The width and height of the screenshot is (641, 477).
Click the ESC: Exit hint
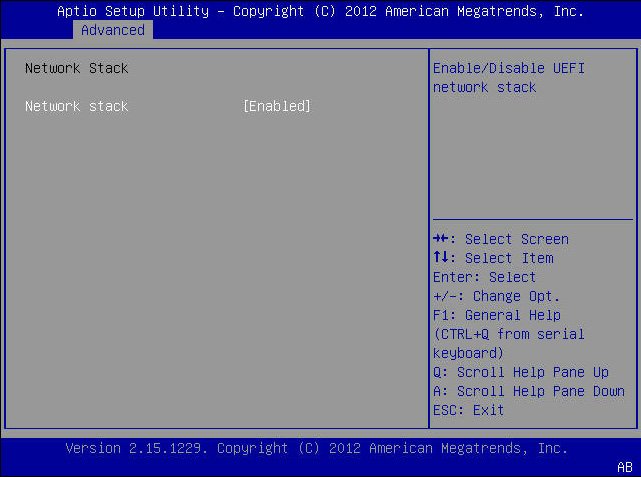tap(468, 410)
